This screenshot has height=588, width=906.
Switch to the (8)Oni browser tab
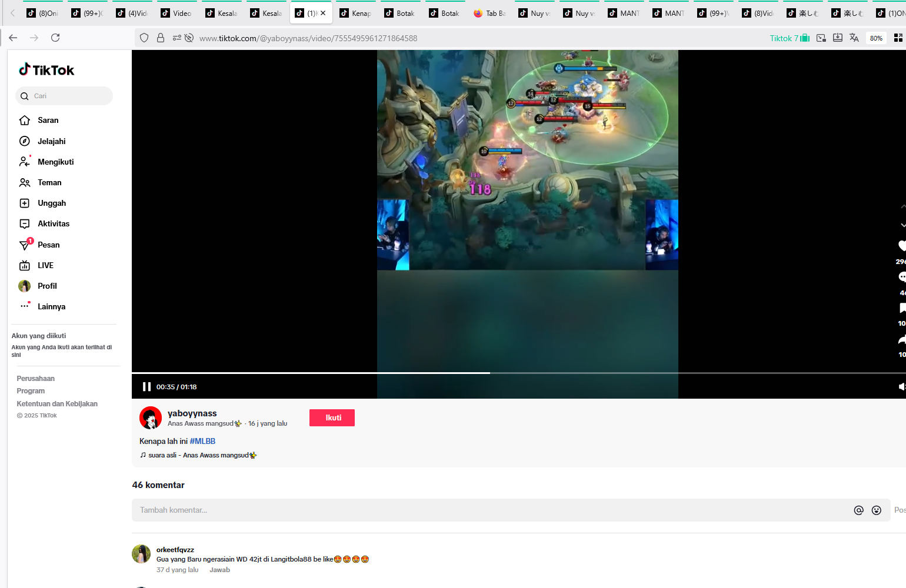pos(43,13)
